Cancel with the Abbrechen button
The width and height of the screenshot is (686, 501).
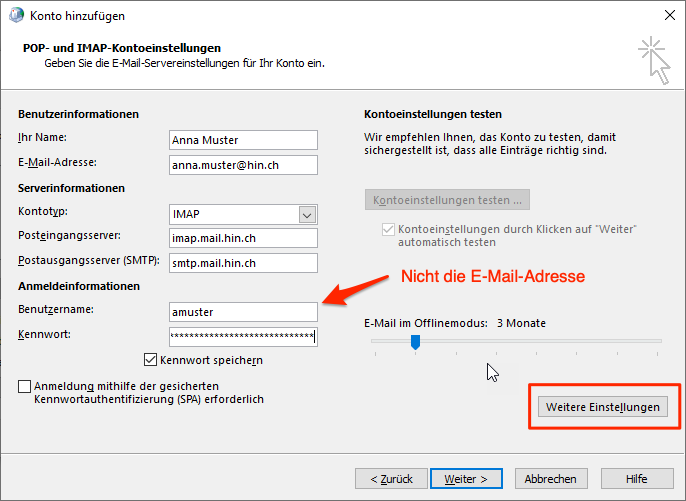click(551, 479)
